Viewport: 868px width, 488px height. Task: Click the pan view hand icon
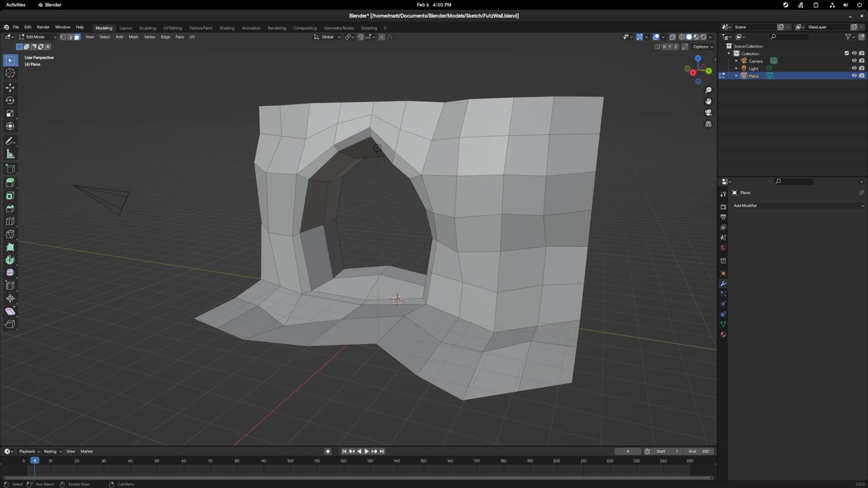[708, 101]
